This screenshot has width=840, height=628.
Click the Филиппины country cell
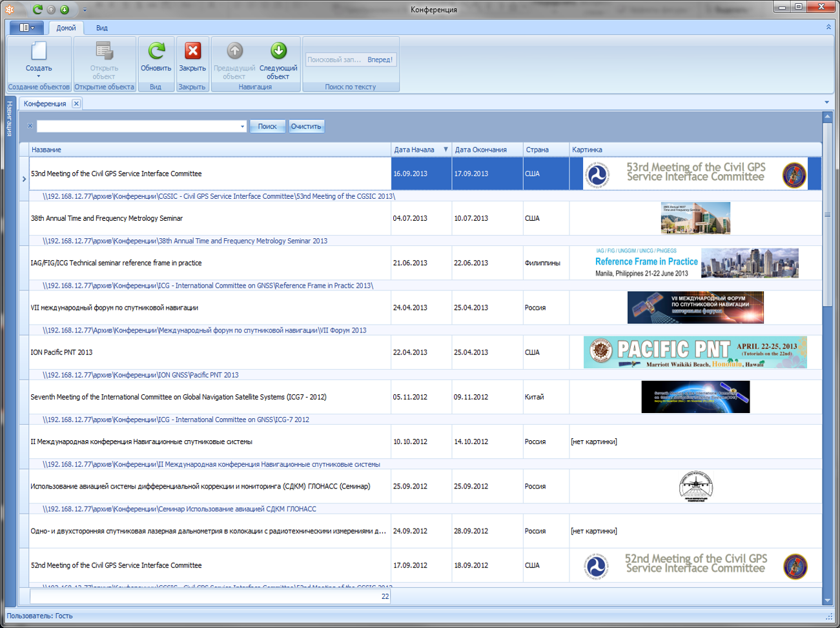[546, 263]
